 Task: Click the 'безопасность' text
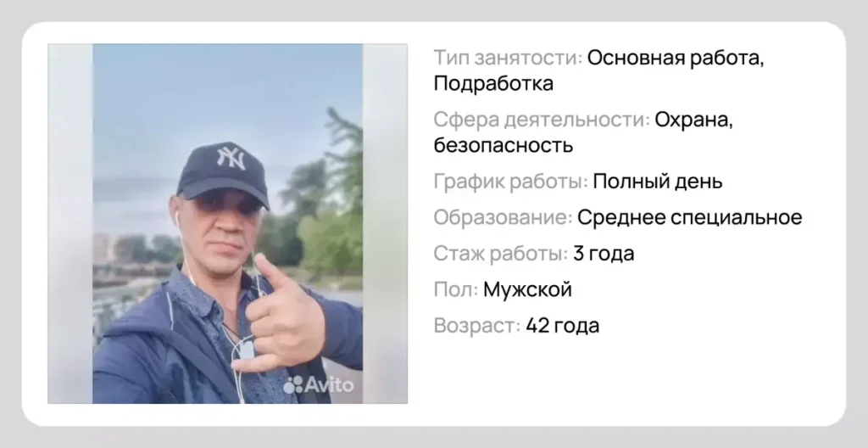pos(504,146)
